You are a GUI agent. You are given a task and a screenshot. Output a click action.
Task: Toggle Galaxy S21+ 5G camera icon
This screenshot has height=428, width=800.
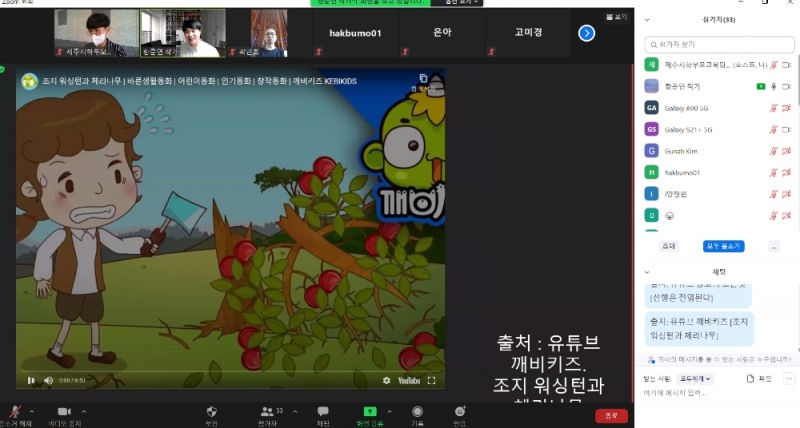coord(787,130)
